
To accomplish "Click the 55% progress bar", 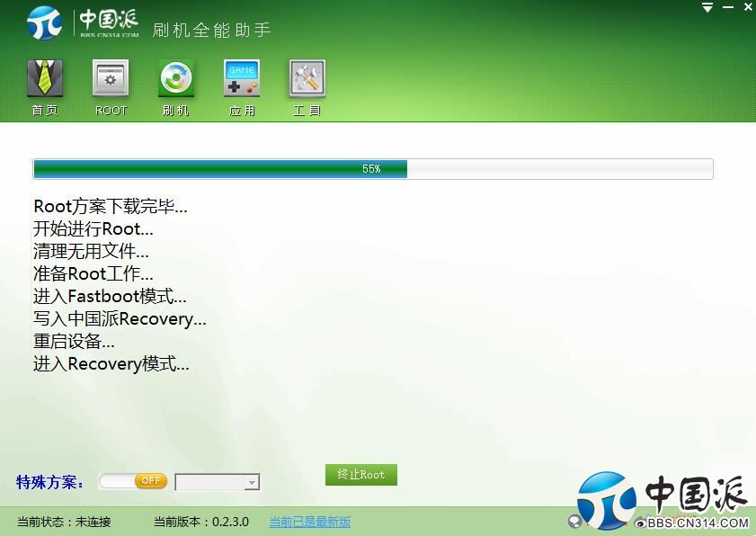I will coord(373,169).
